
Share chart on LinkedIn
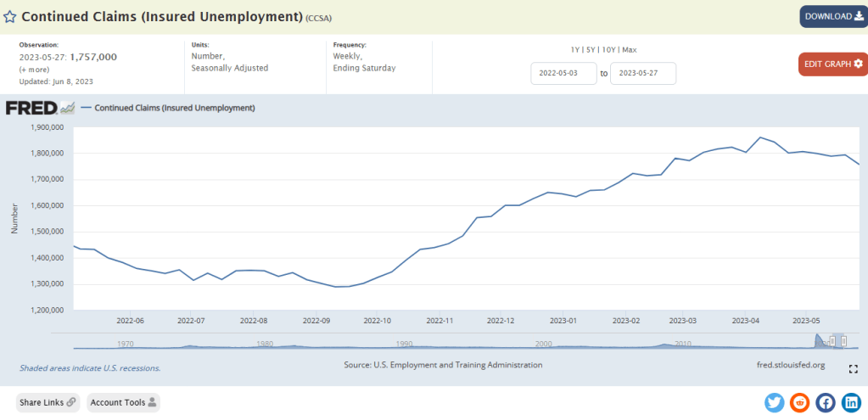pos(850,402)
